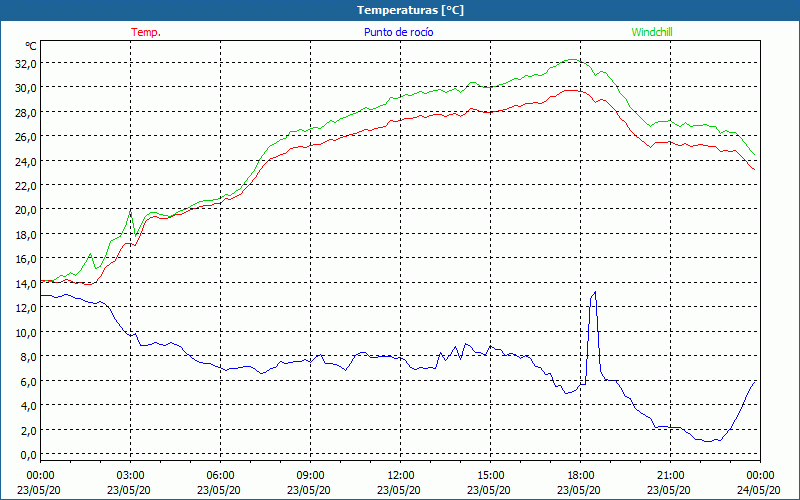800x500 pixels.
Task: Click the 15:00 time axis label
Action: point(490,476)
